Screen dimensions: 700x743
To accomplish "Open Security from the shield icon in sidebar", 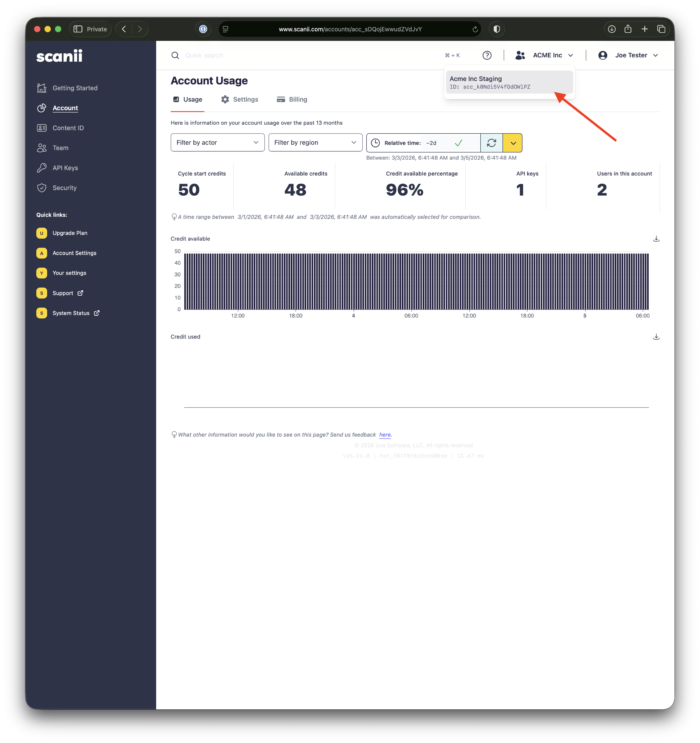I will click(x=42, y=188).
